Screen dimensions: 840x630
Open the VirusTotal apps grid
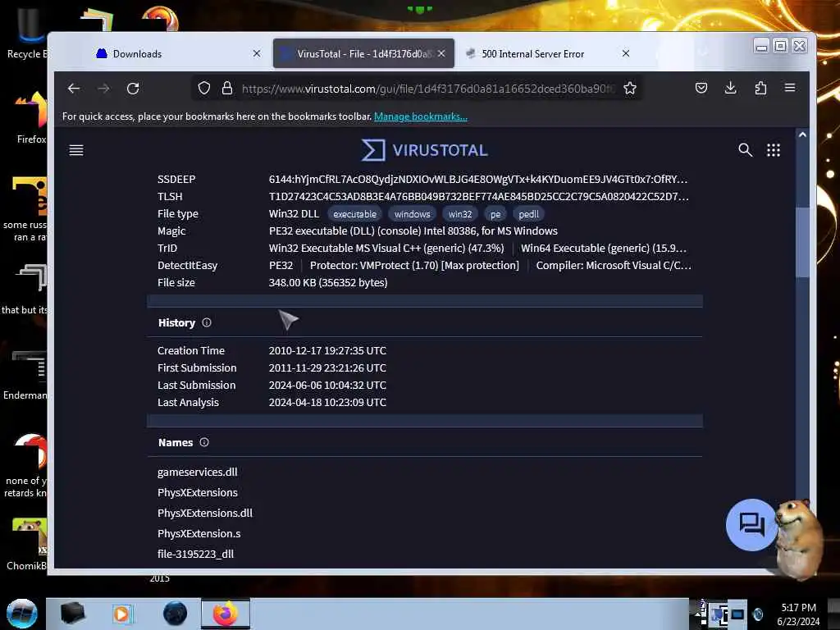pyautogui.click(x=774, y=150)
